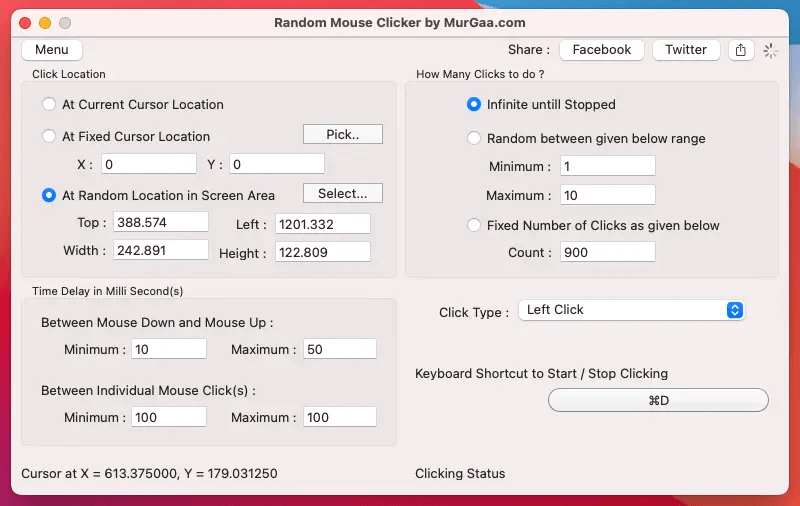Click the Y coordinate input field
Viewport: 800px width, 506px height.
point(277,164)
